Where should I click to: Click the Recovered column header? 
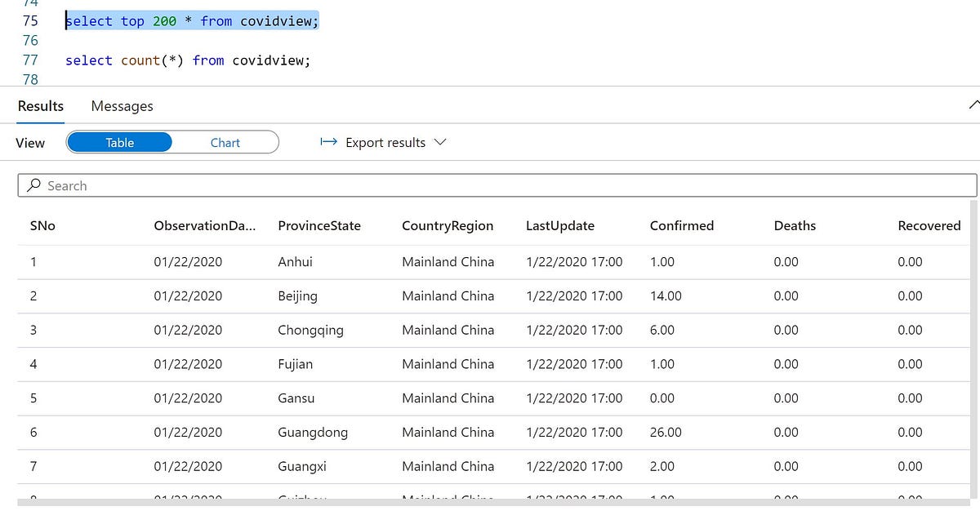click(x=929, y=225)
